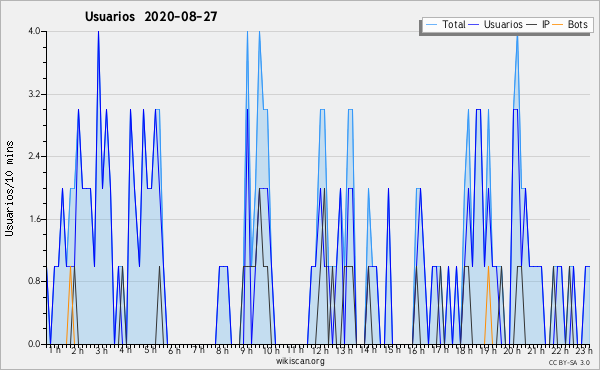Click the orange Bots spike near 19 h

[x=488, y=268]
